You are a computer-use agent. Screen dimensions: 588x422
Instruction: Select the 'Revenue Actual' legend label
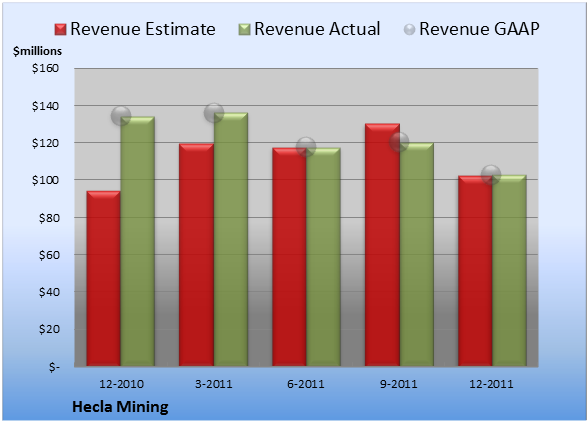[x=317, y=29]
